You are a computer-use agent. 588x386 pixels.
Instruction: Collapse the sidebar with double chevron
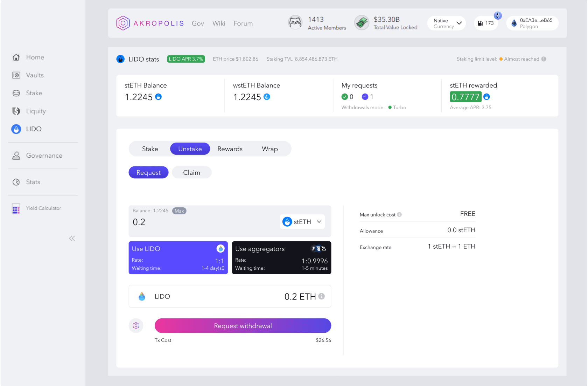click(x=72, y=239)
